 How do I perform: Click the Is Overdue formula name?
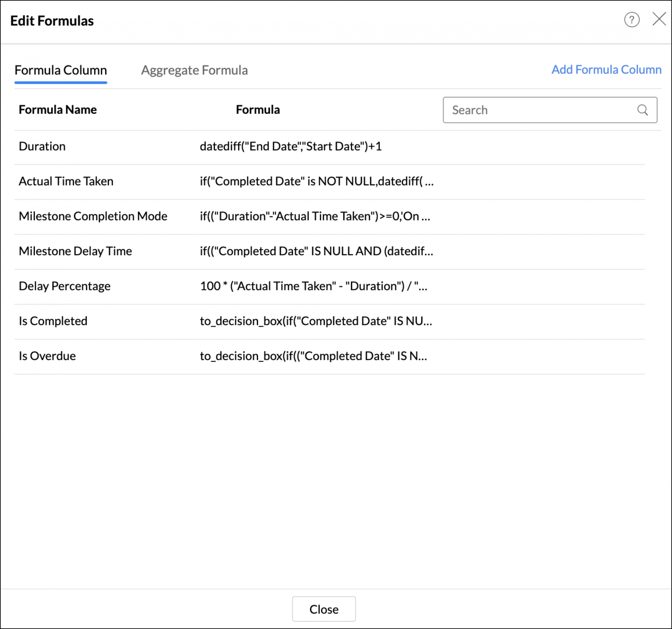tap(47, 356)
